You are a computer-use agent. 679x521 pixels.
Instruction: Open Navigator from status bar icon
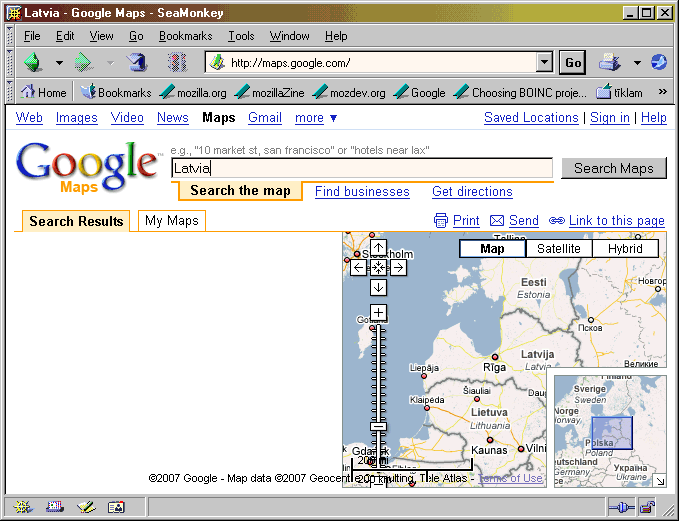[23, 507]
